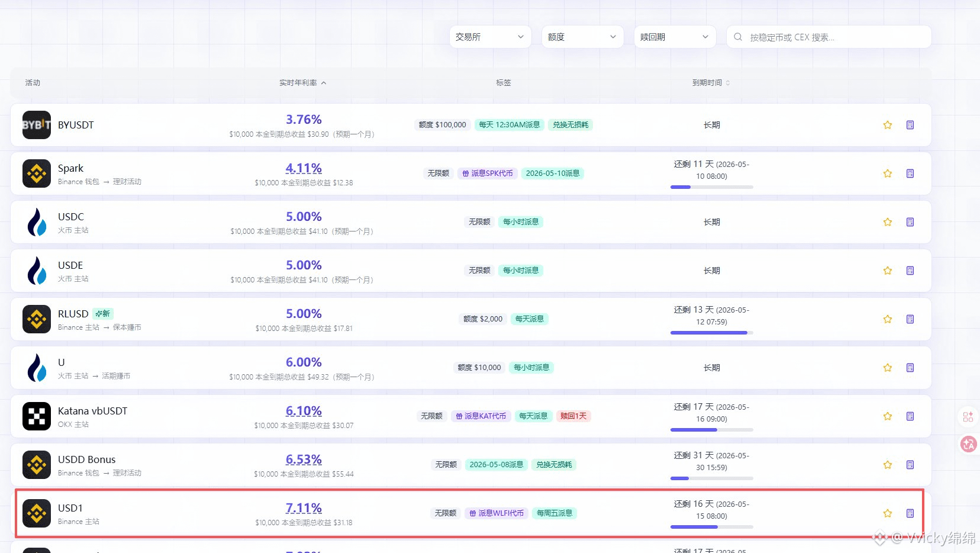Click the 额度 $100,000 tag
Viewport: 980px width, 553px height.
(x=443, y=125)
